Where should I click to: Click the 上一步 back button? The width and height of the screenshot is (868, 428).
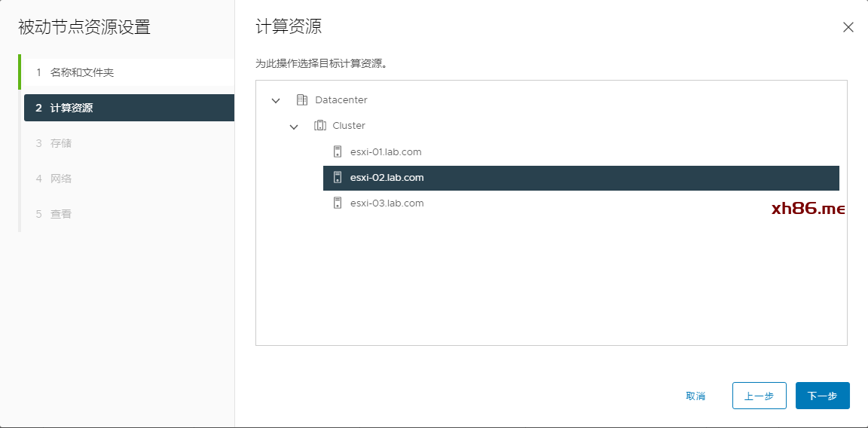[x=759, y=396]
